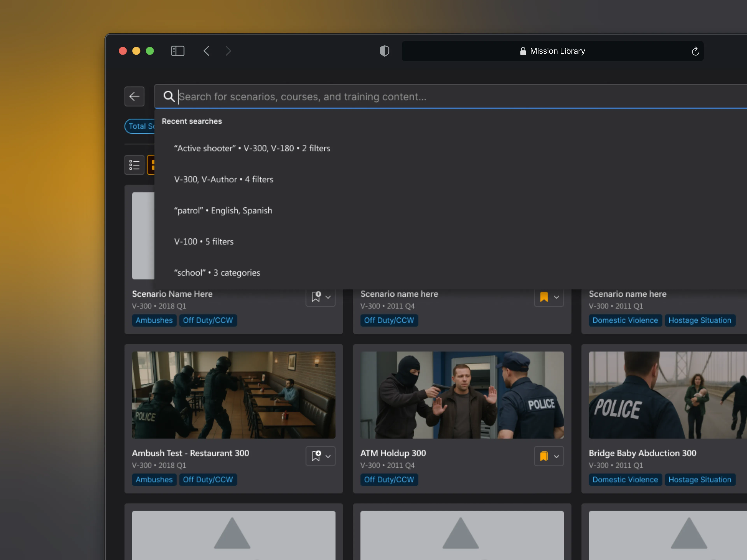Open the Bridge Baby Abduction 300 thumbnail
747x560 pixels.
click(x=668, y=395)
